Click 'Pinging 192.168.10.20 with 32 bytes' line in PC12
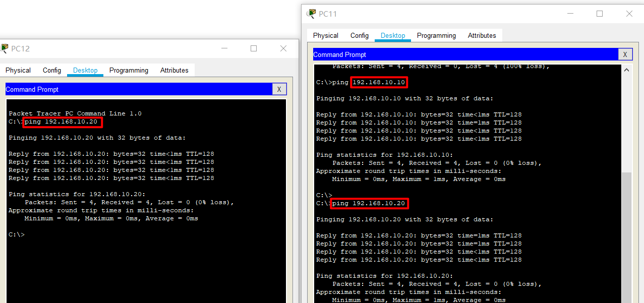 97,138
